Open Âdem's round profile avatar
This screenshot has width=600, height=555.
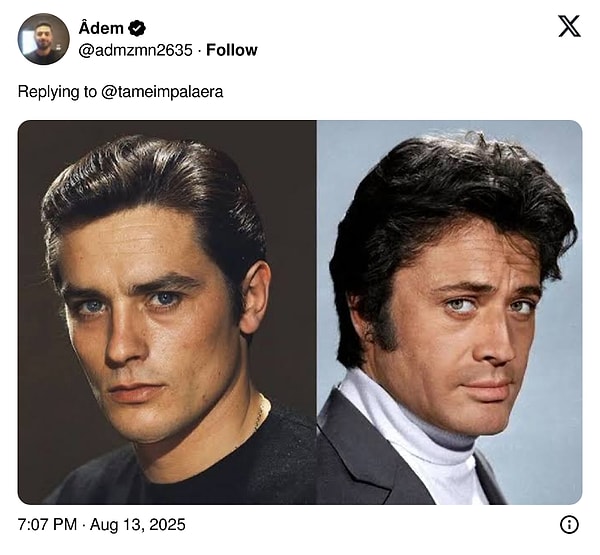pyautogui.click(x=44, y=39)
